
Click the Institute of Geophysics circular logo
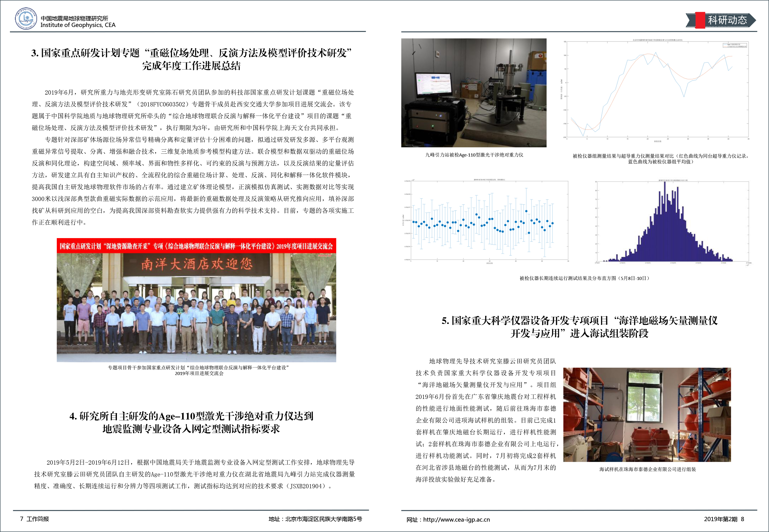point(26,19)
